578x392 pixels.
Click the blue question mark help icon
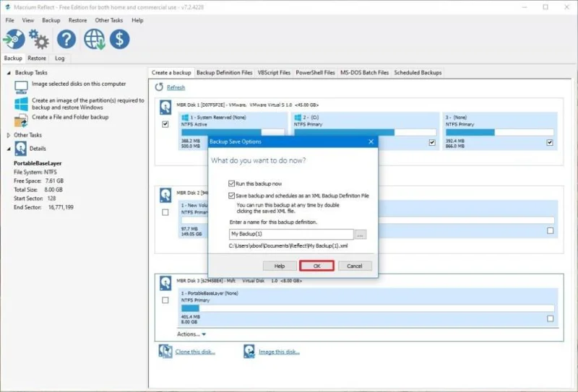(66, 39)
